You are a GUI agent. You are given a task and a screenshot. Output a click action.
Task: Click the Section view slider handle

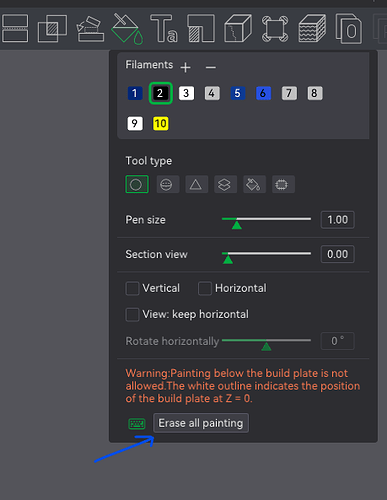point(228,259)
